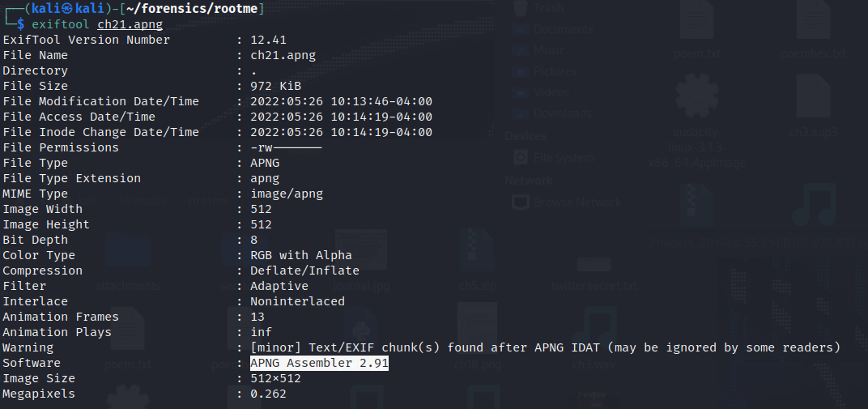Click the Warning line Text/EXIF chunk message
The height and width of the screenshot is (409, 868).
click(x=545, y=347)
